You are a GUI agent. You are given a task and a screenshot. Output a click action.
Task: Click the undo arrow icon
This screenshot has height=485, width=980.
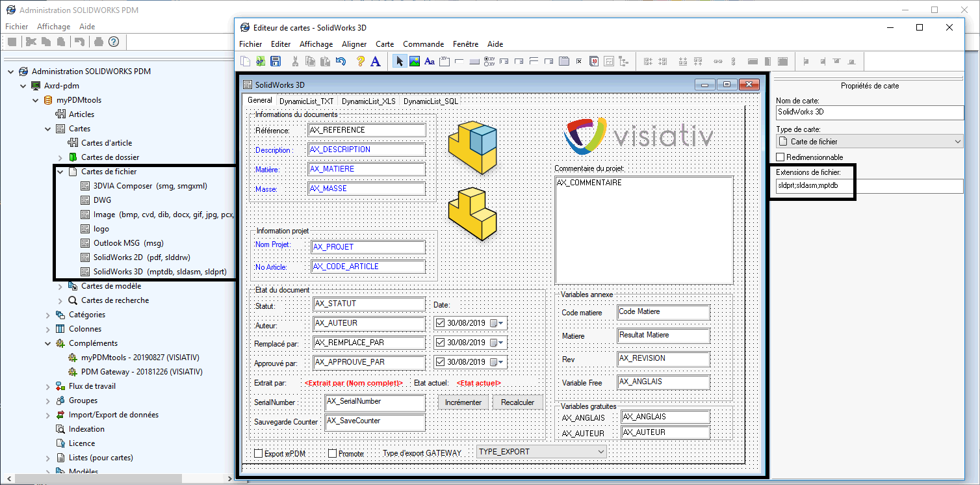coord(341,62)
